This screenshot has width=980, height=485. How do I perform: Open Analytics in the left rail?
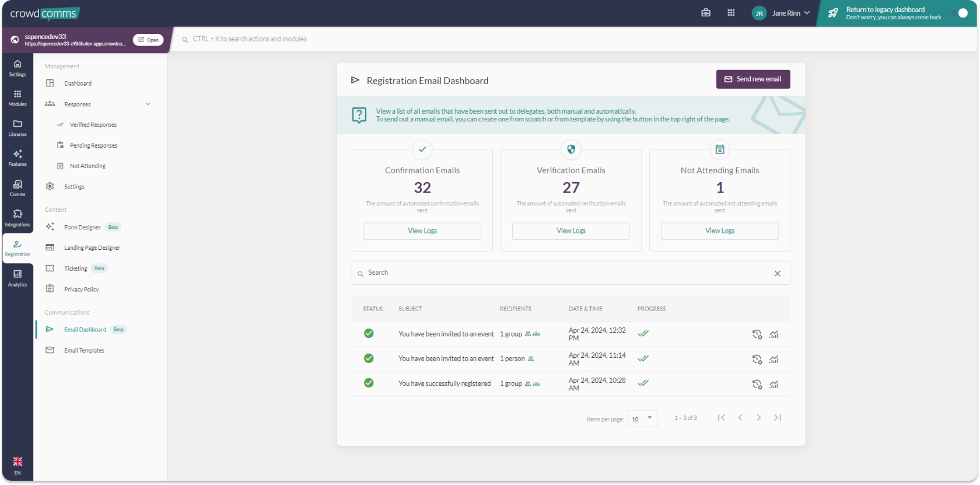pyautogui.click(x=17, y=278)
